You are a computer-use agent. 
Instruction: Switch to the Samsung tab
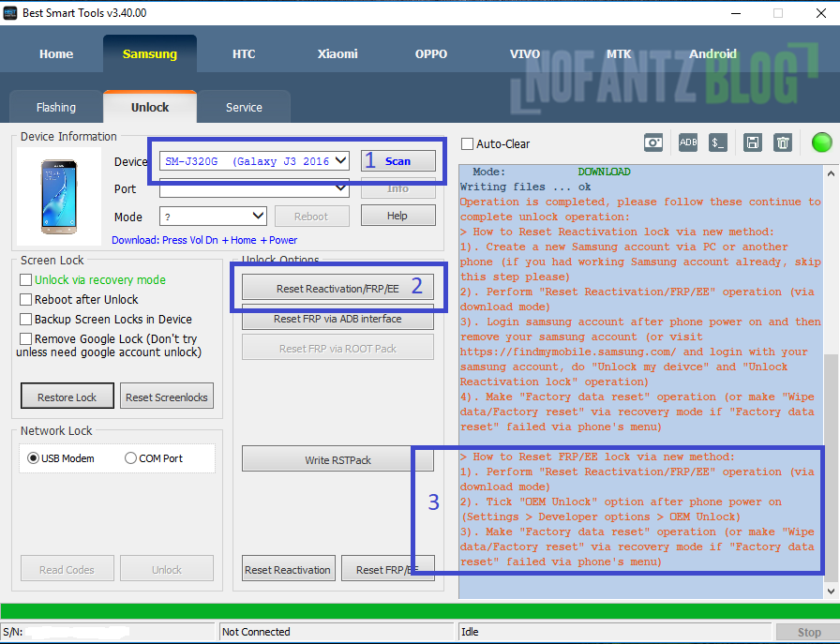pos(149,54)
